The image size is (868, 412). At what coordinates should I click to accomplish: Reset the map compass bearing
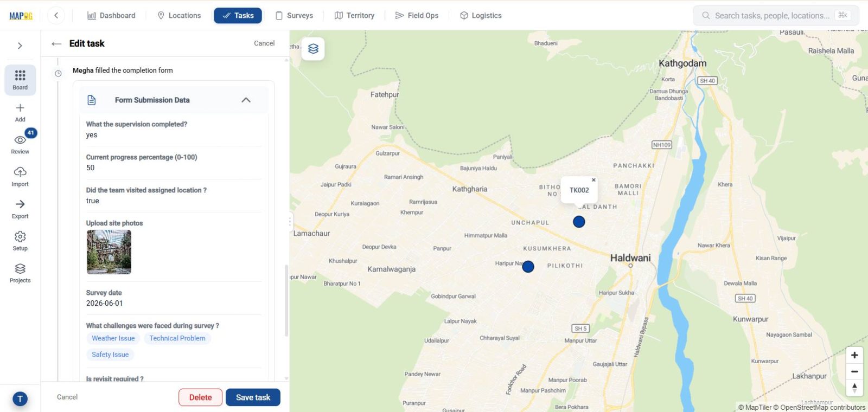point(854,388)
